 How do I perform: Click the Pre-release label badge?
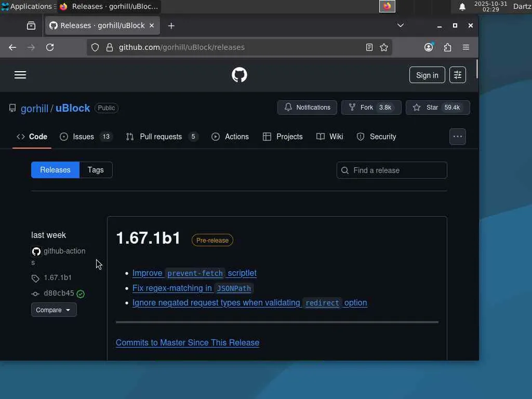tap(212, 240)
